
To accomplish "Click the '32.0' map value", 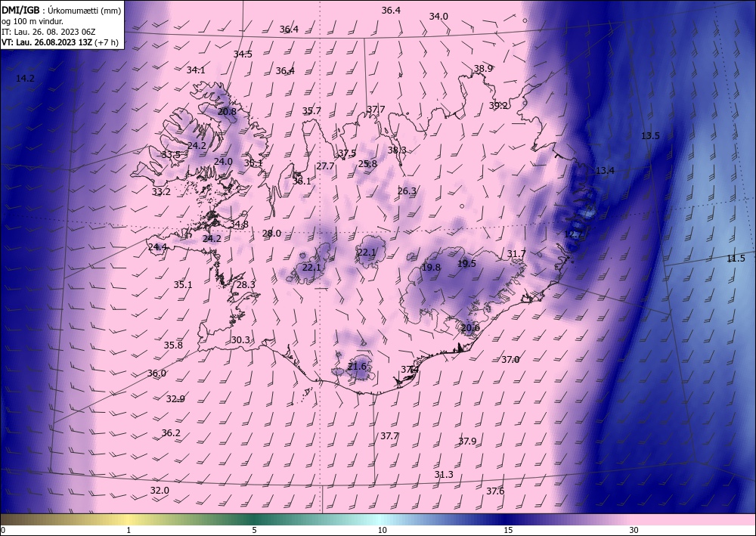I will tap(160, 491).
